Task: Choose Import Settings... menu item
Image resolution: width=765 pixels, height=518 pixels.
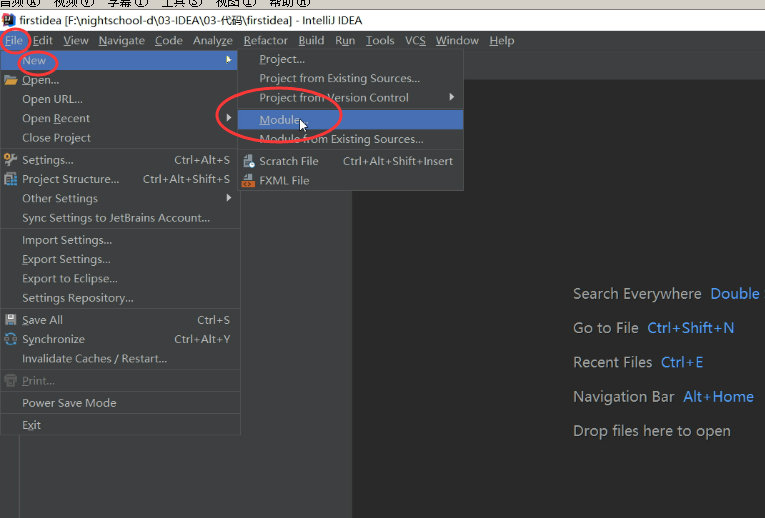Action: coord(119,239)
